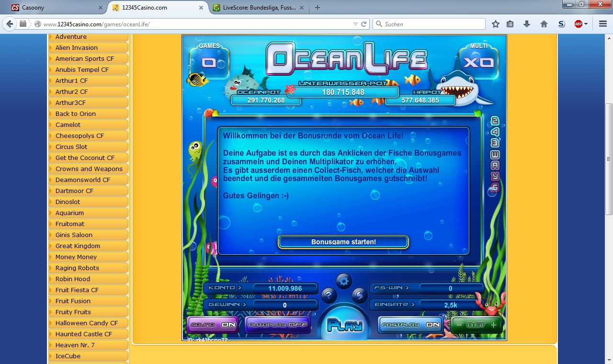This screenshot has height=364, width=613.
Task: Open the game settings gear icon
Action: 343,281
